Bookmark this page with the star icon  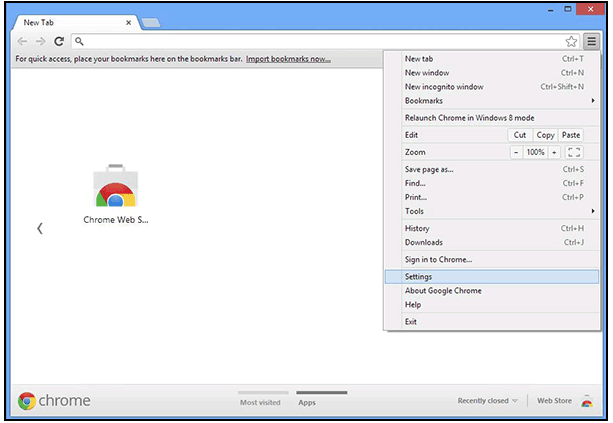[x=571, y=41]
